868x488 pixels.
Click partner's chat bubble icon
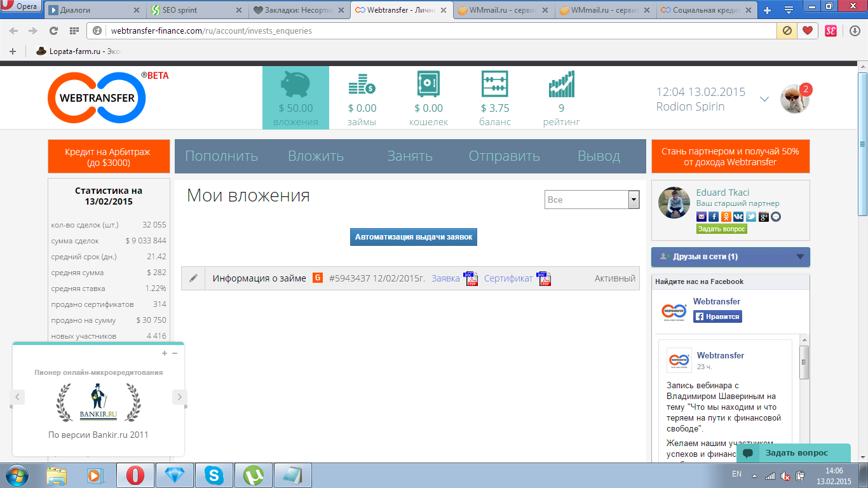[776, 217]
